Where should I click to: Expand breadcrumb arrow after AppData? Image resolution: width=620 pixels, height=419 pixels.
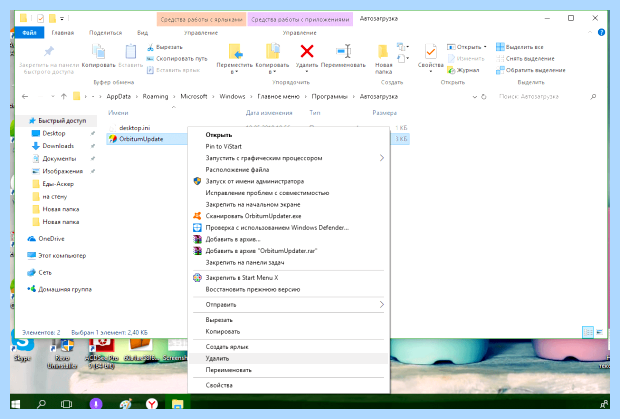click(137, 96)
